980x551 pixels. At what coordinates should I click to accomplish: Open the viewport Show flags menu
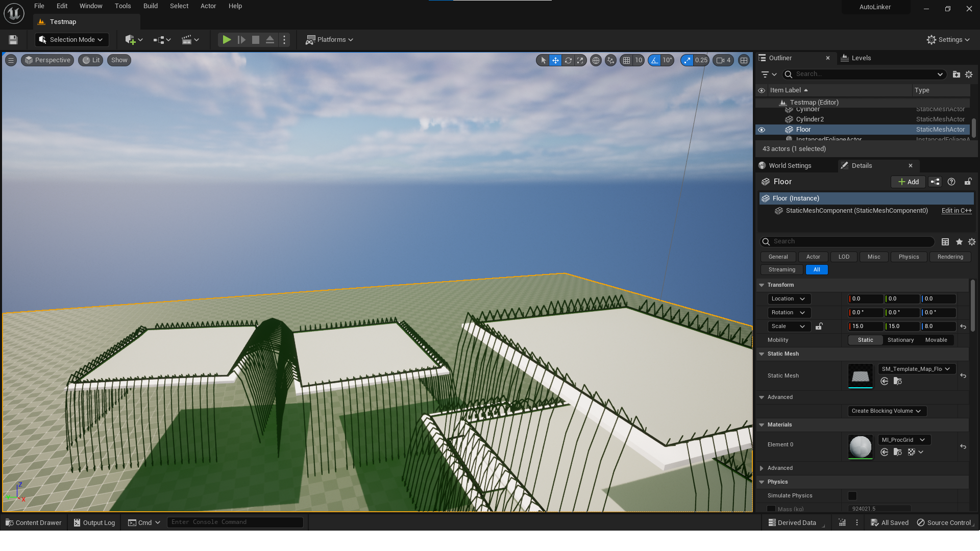(119, 60)
